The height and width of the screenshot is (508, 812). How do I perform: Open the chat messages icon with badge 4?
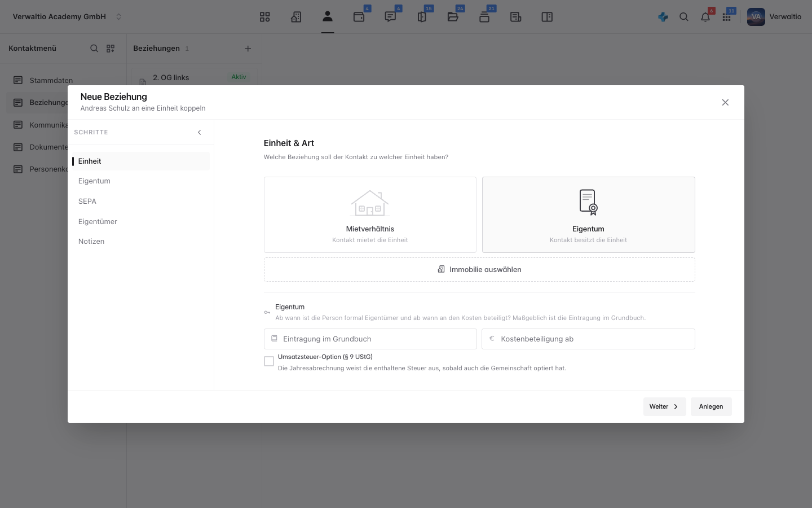tap(390, 17)
